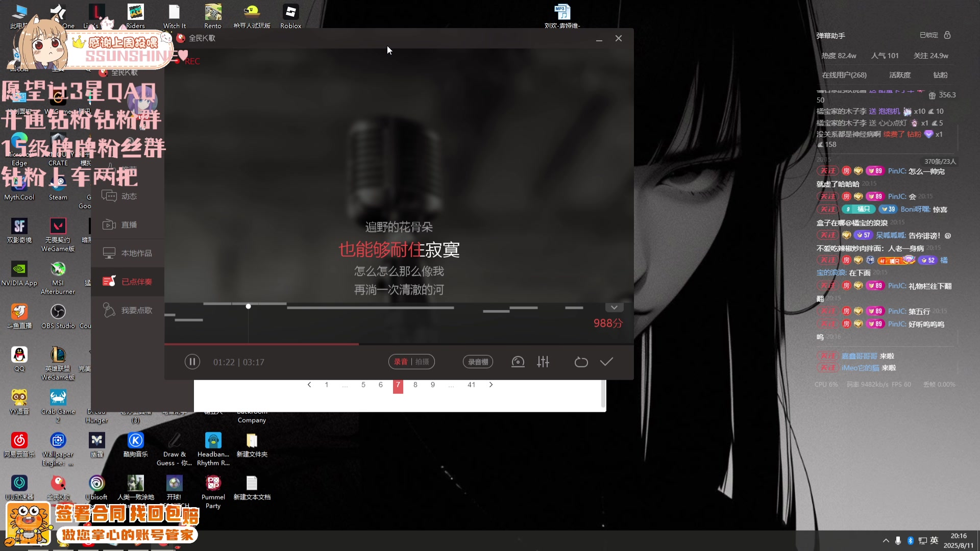Jump to last page 41
The image size is (980, 551).
coord(472,385)
